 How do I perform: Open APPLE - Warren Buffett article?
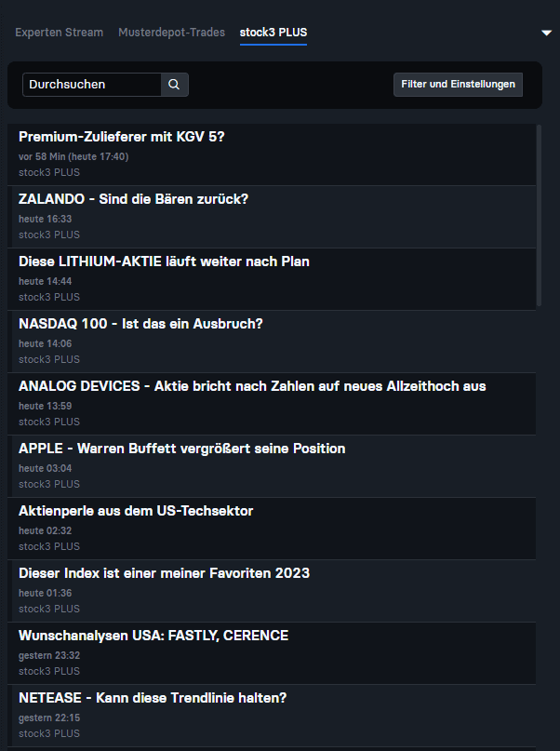pyautogui.click(x=182, y=448)
